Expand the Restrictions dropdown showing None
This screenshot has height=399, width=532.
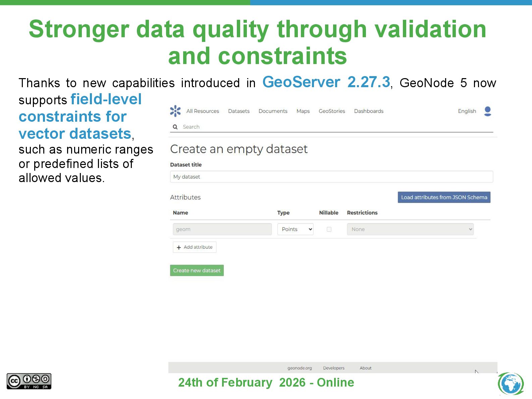[x=410, y=229]
